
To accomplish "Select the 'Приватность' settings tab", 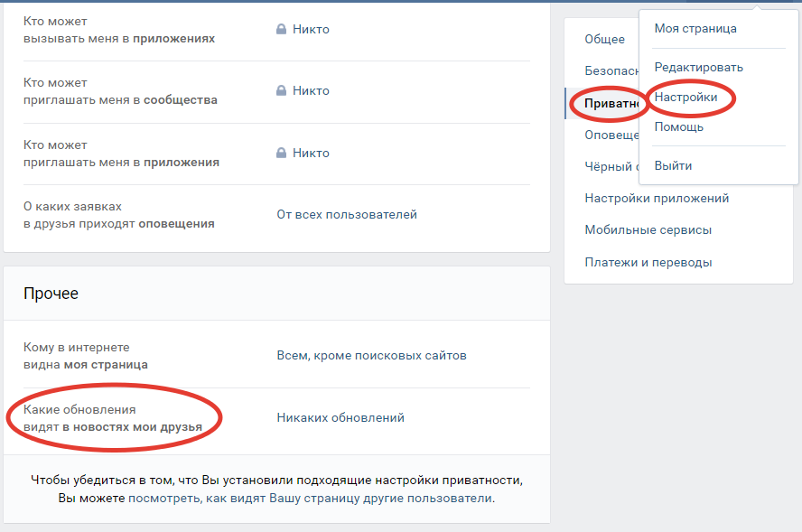I will coord(611,104).
